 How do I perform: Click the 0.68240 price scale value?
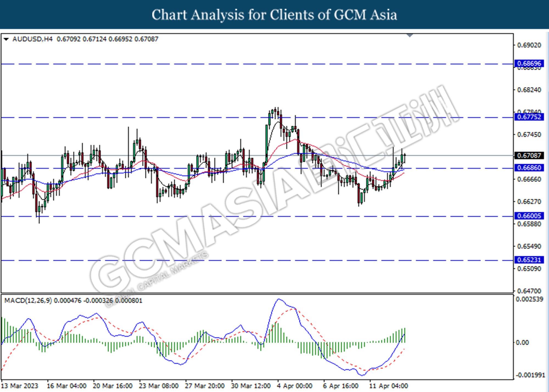pos(529,90)
